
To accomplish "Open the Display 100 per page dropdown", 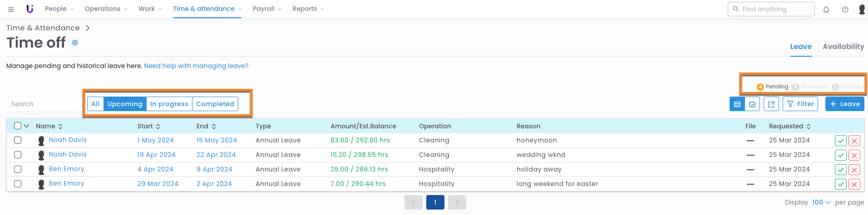I will coord(821,202).
